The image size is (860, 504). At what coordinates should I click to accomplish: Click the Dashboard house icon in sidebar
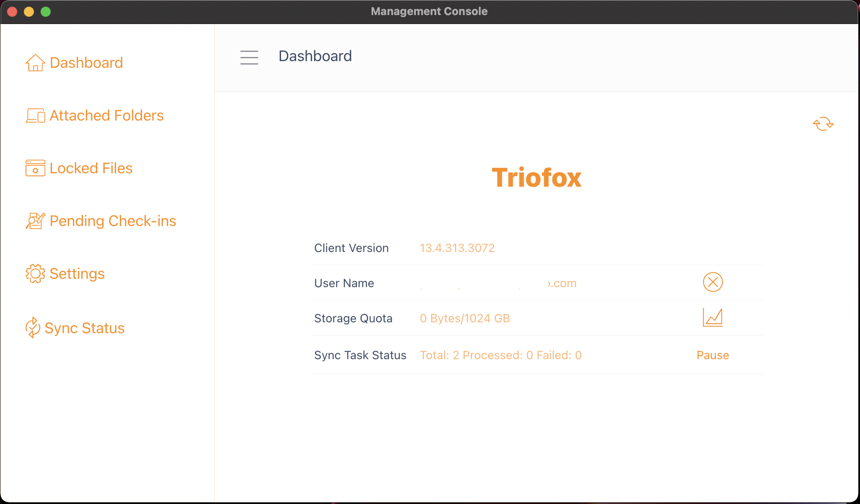pyautogui.click(x=35, y=63)
